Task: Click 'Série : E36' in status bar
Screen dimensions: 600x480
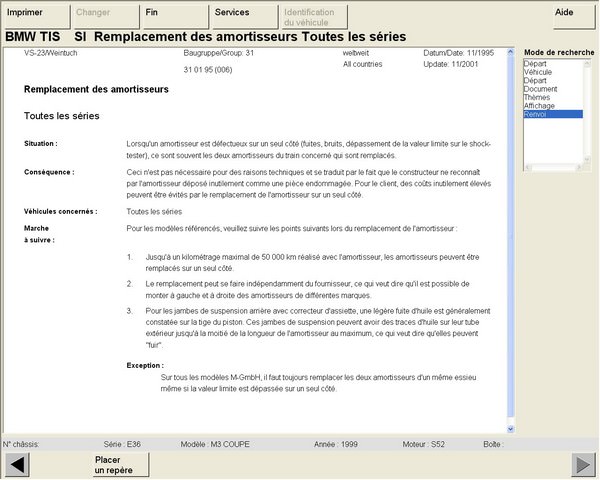Action: (x=122, y=444)
